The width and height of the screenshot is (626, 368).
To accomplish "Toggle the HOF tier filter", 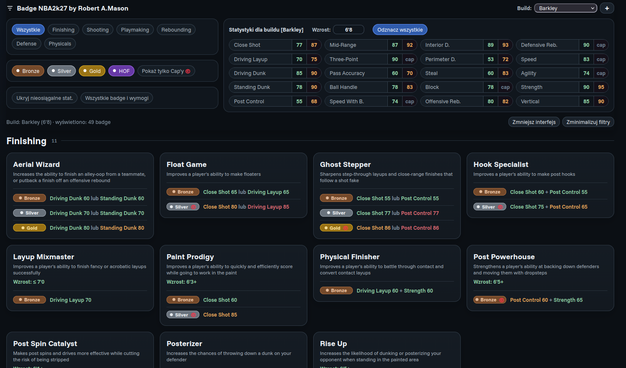I will (x=121, y=71).
